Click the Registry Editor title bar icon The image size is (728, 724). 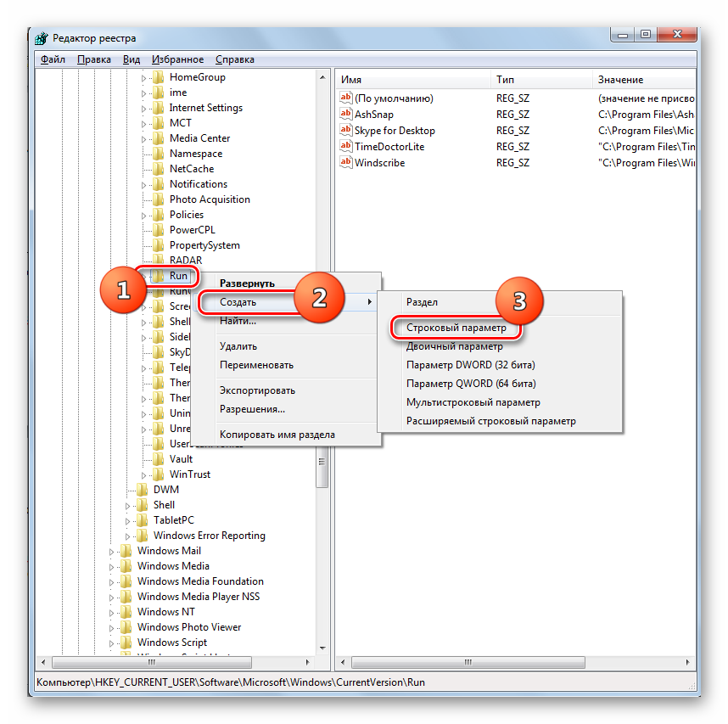(x=42, y=38)
